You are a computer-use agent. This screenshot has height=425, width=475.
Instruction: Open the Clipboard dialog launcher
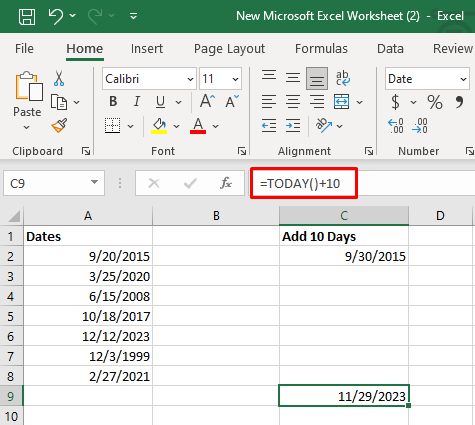coord(86,151)
